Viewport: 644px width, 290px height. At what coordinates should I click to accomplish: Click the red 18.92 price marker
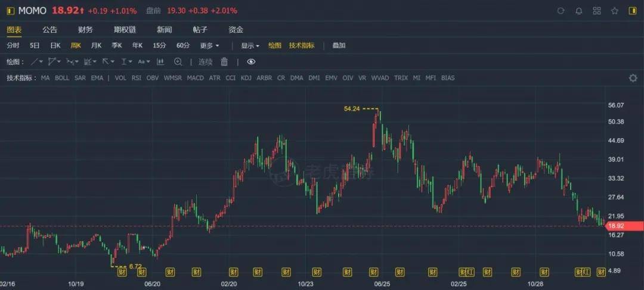click(625, 226)
